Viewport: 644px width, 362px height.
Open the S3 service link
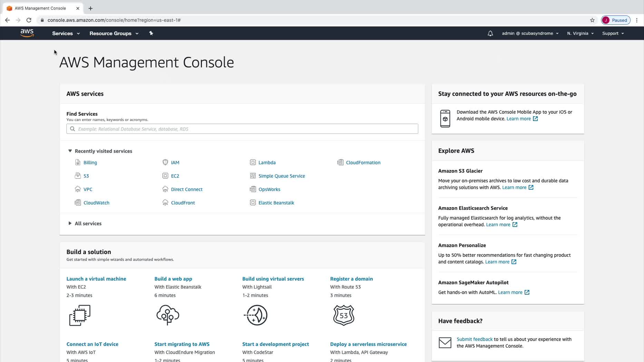pos(86,176)
